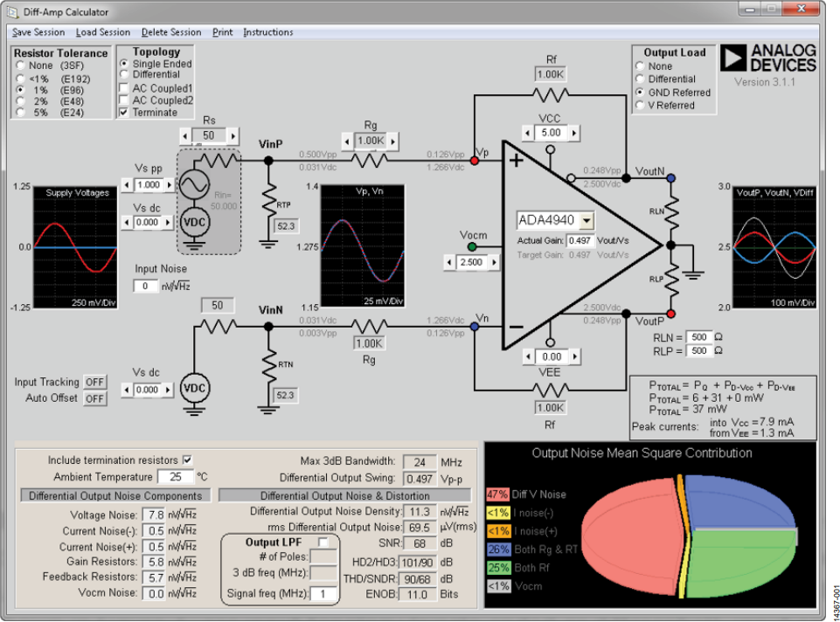Click the VCC increment arrow

coord(574,133)
